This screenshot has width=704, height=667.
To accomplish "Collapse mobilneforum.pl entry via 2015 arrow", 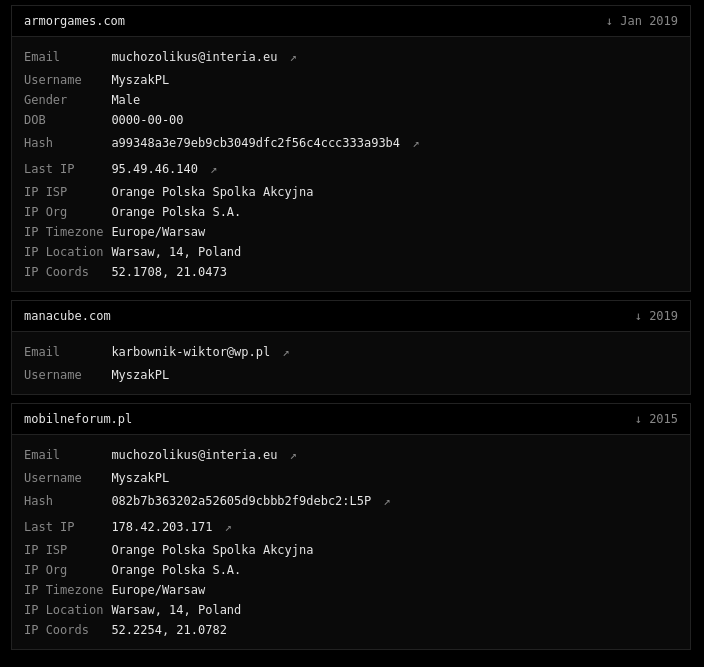I will [638, 419].
